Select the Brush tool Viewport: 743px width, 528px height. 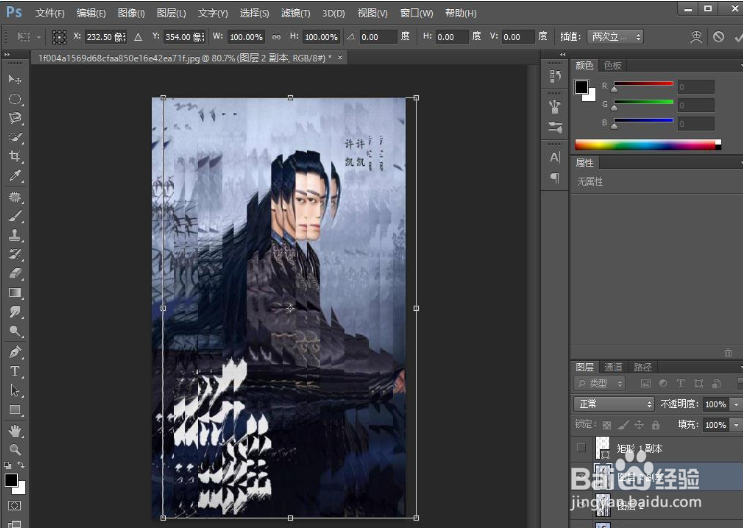click(15, 216)
